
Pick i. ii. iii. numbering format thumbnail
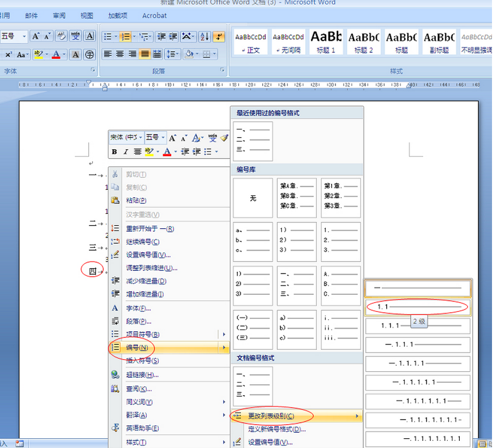click(x=341, y=330)
